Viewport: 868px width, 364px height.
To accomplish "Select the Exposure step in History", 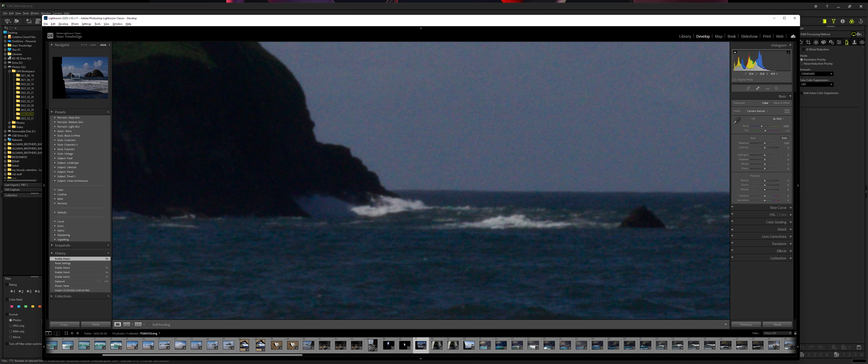I will [60, 282].
